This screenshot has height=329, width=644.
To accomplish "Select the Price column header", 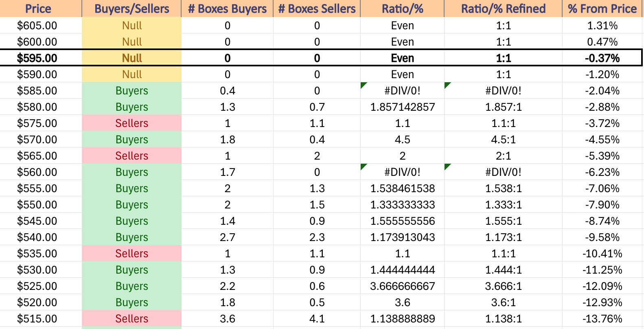I will [41, 9].
